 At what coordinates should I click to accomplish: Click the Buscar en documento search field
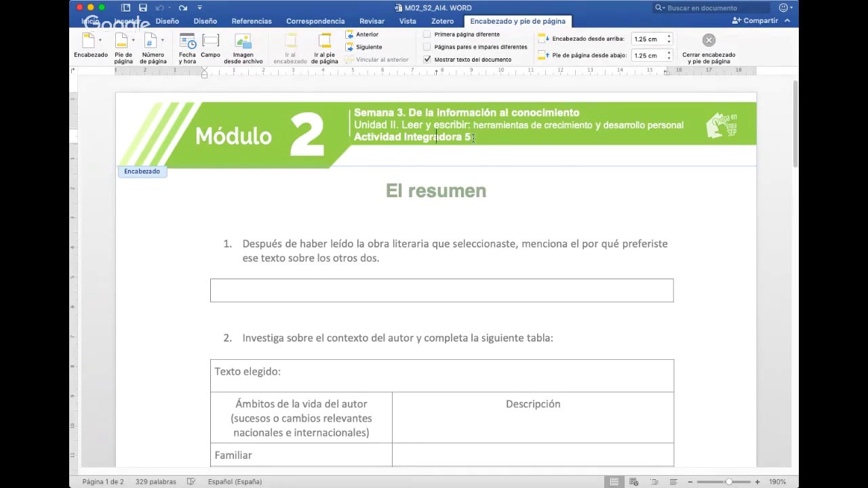pos(711,7)
